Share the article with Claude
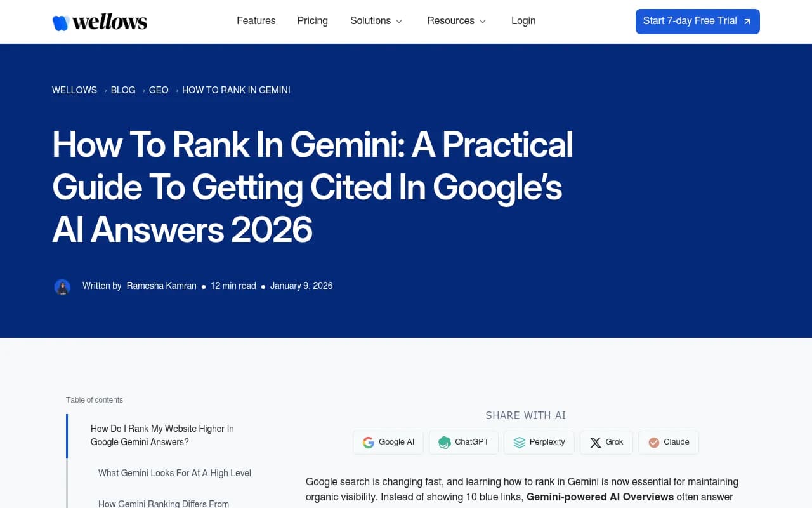 (x=668, y=442)
